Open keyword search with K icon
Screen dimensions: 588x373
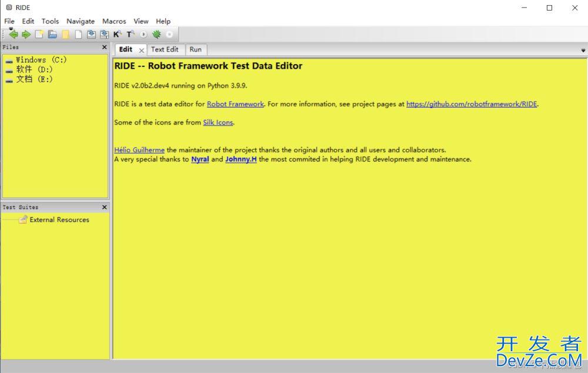tap(117, 35)
